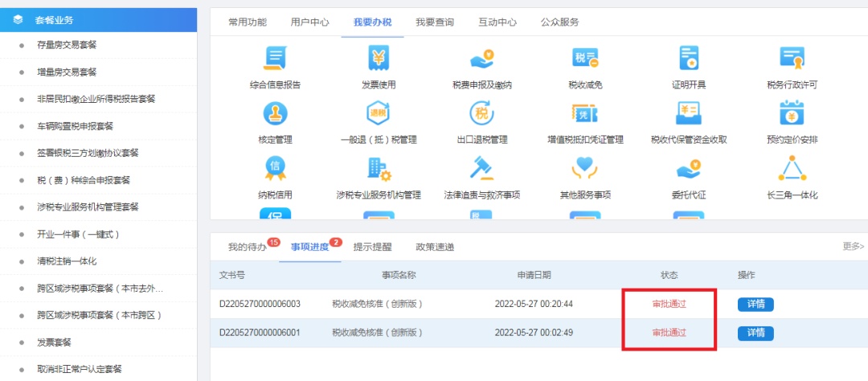Open the 公众服务 tab

point(559,23)
